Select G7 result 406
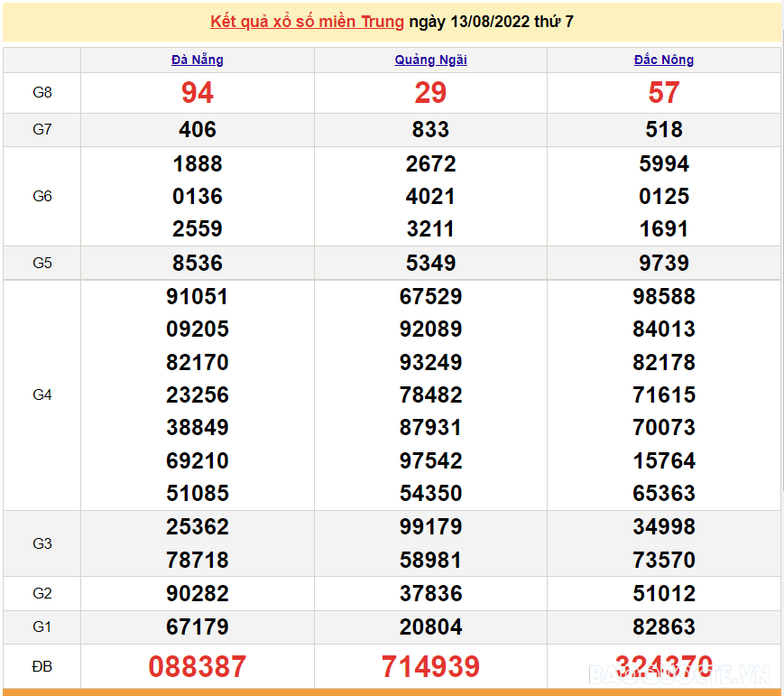This screenshot has width=784, height=696. [197, 130]
